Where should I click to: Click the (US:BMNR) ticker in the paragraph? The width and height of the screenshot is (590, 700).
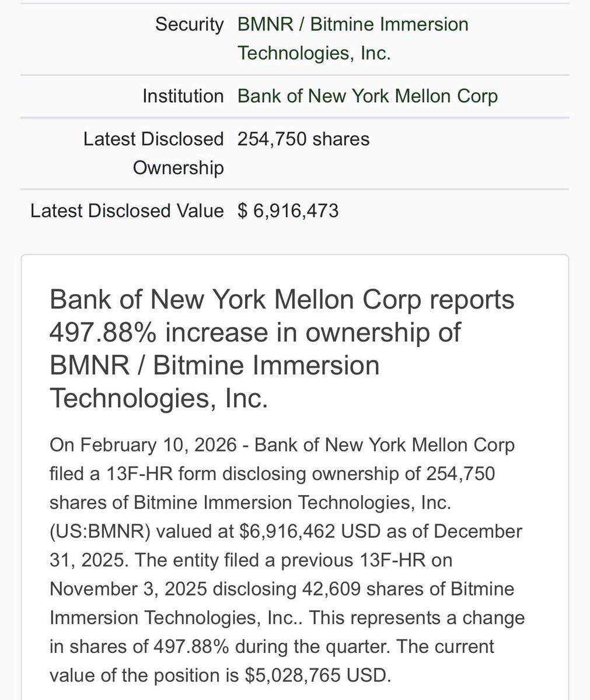pyautogui.click(x=100, y=531)
